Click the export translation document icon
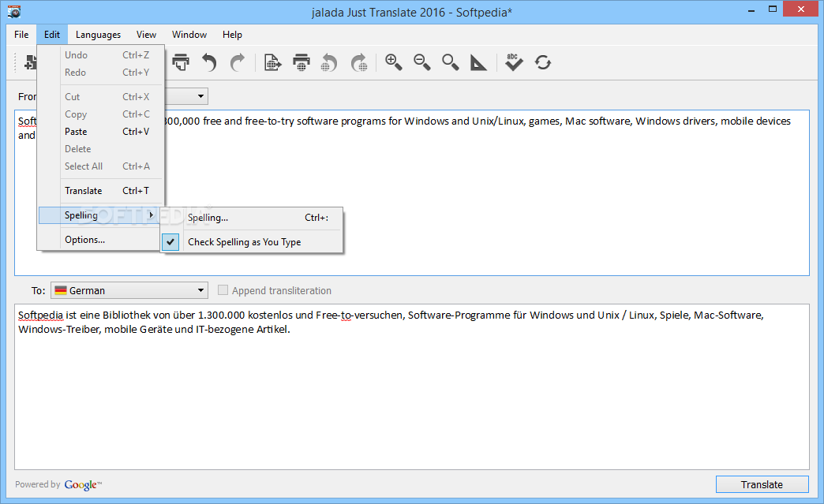Screen dimensions: 824x504 click(272, 62)
